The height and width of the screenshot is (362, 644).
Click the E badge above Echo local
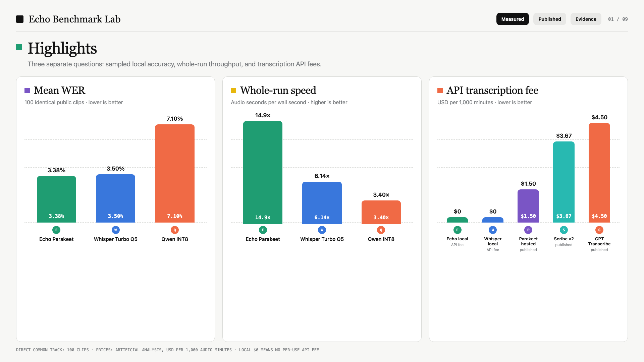tap(457, 230)
